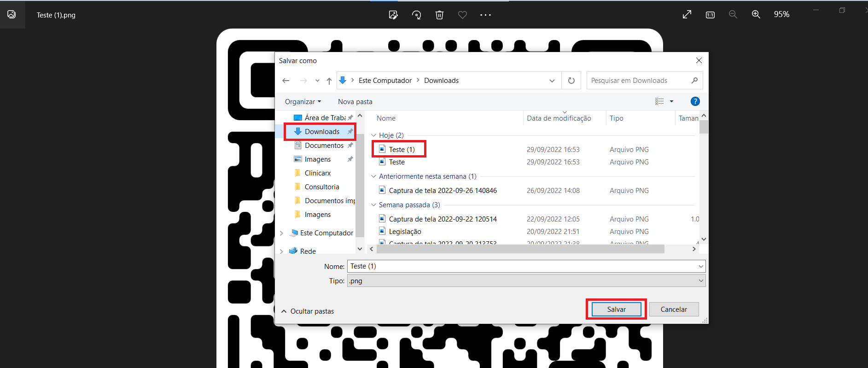Click the trash delete icon

pos(439,15)
